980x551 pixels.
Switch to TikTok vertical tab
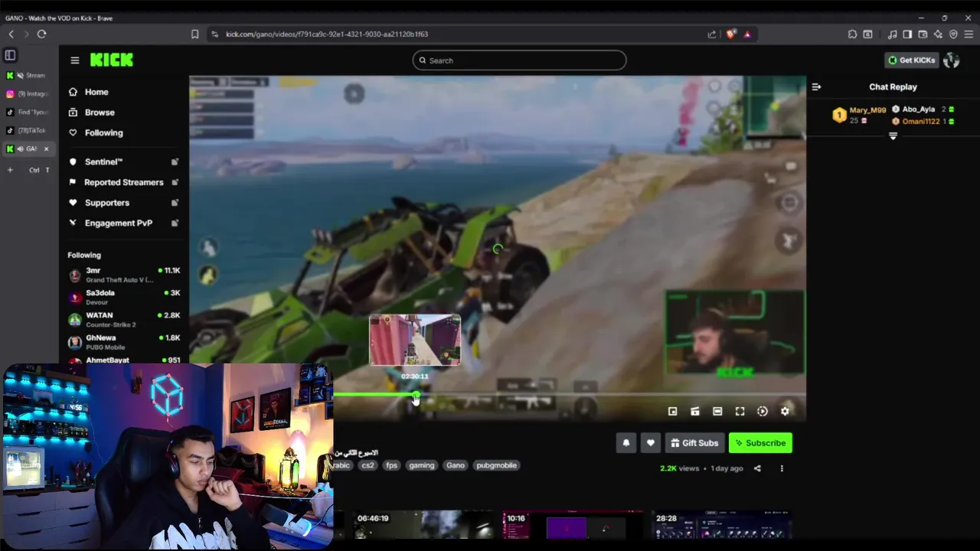tap(28, 130)
